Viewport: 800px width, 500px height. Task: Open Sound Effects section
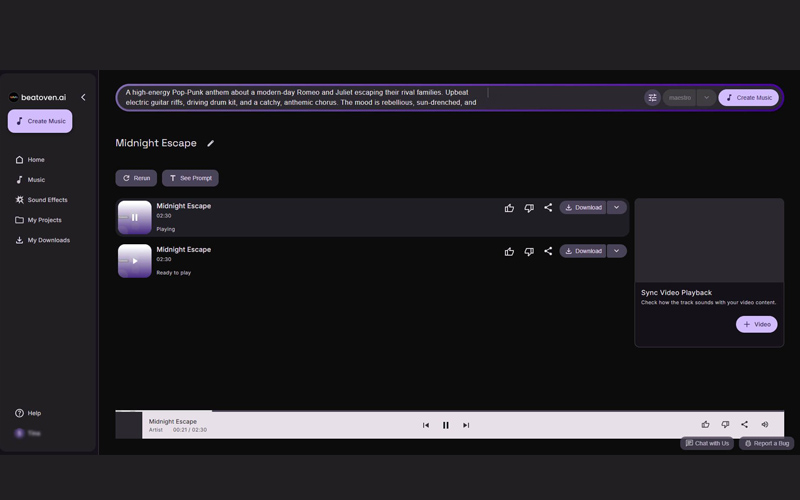(x=41, y=199)
